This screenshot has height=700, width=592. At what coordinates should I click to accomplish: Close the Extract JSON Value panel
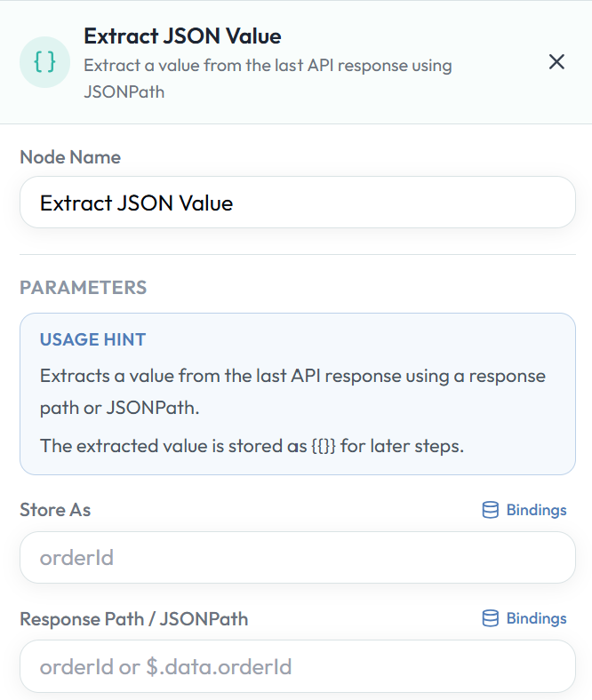[556, 62]
